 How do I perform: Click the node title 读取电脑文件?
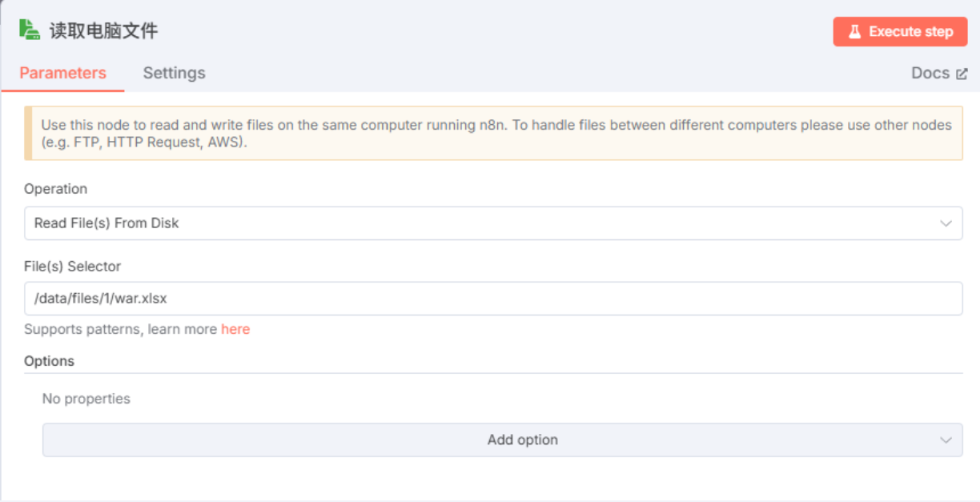coord(103,31)
